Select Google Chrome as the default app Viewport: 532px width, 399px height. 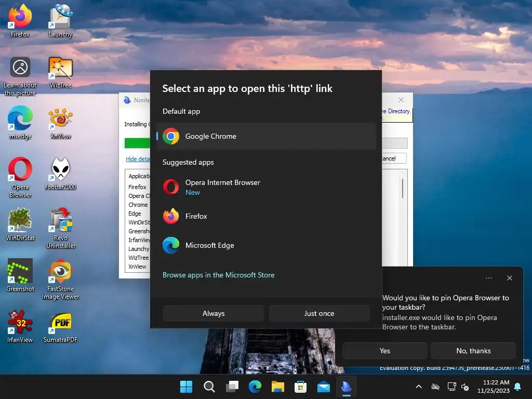(x=267, y=136)
